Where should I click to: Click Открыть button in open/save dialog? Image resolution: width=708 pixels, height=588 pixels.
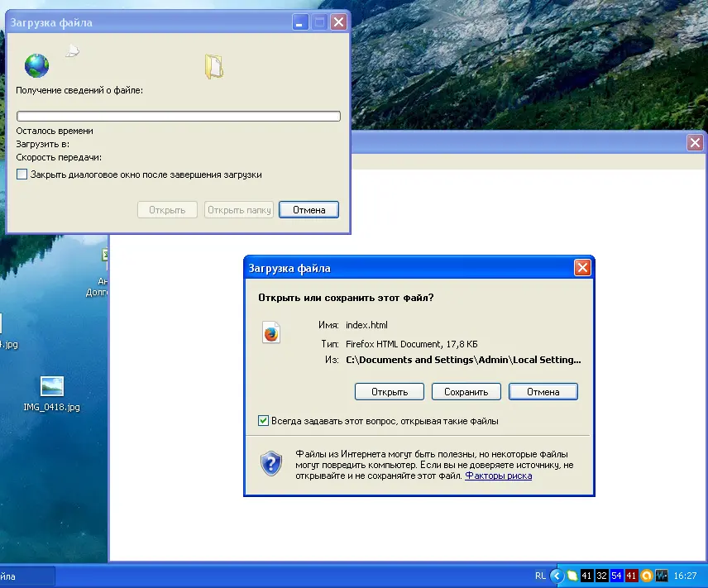390,391
